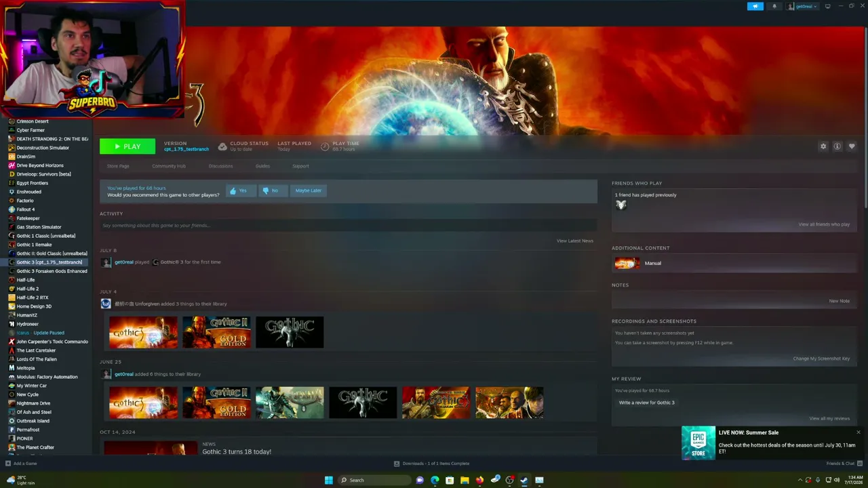This screenshot has width=868, height=488.
Task: Select Gothic 3 Forsaken Gods Enhanced entry
Action: pos(52,271)
